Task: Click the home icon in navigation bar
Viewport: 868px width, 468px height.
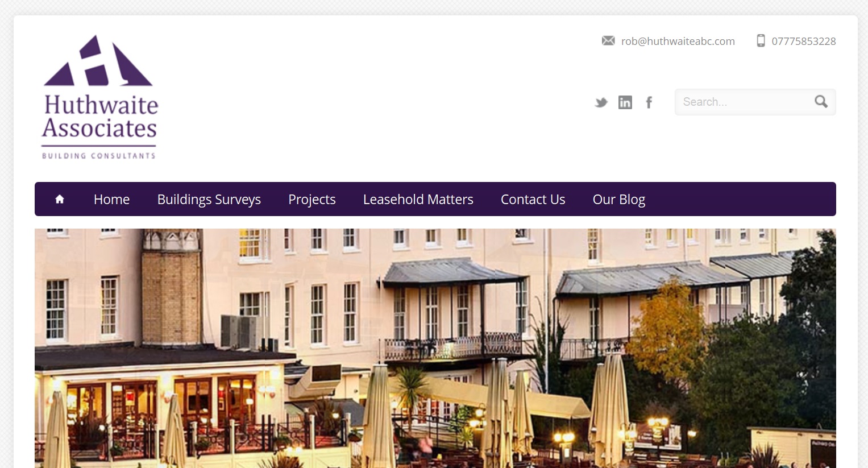Action: pos(60,199)
